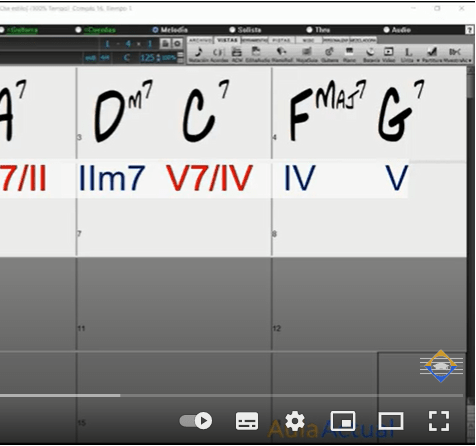Viewport: 476px width, 446px height.
Task: Open the 4/4 time signature selector
Action: tap(105, 58)
